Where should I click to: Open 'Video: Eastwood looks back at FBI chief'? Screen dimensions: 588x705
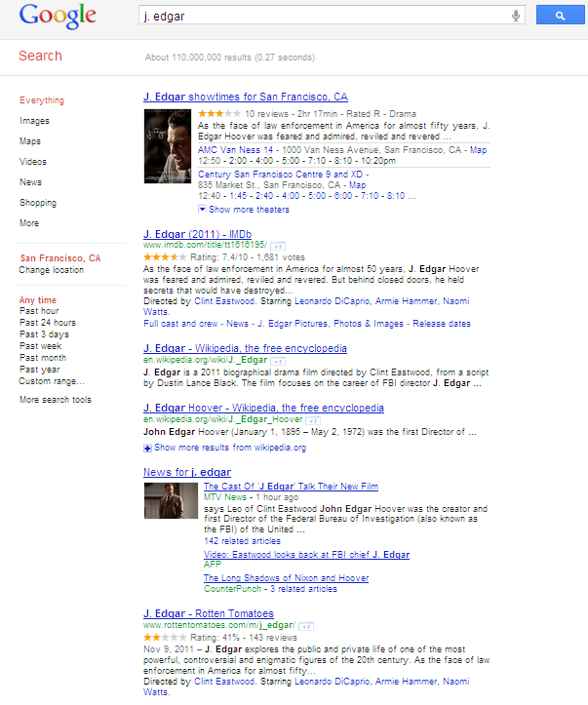(x=306, y=555)
